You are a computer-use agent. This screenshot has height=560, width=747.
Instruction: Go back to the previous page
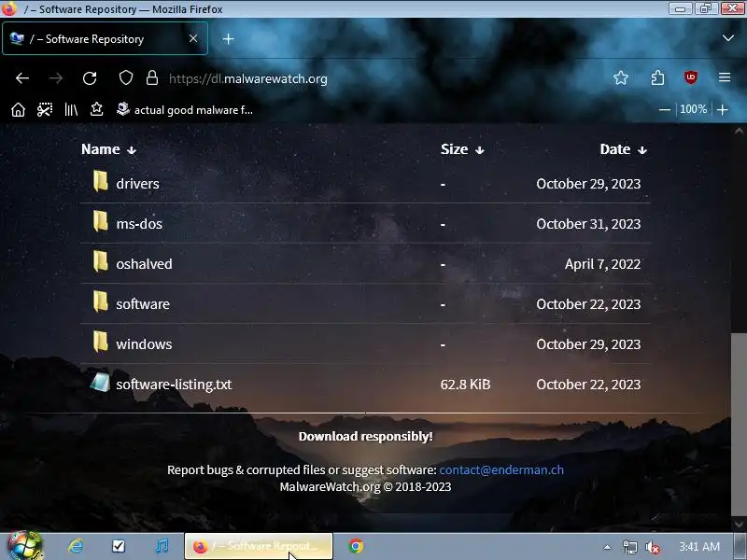21,78
